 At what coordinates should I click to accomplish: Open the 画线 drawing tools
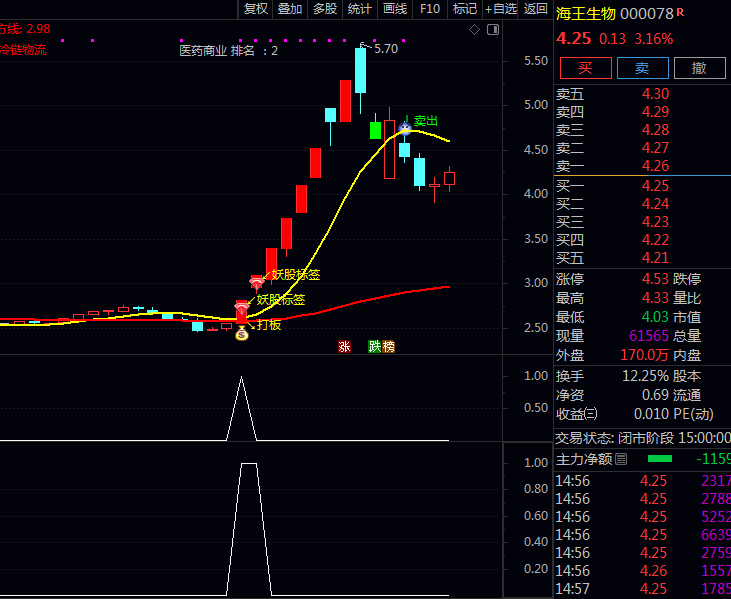pos(395,9)
